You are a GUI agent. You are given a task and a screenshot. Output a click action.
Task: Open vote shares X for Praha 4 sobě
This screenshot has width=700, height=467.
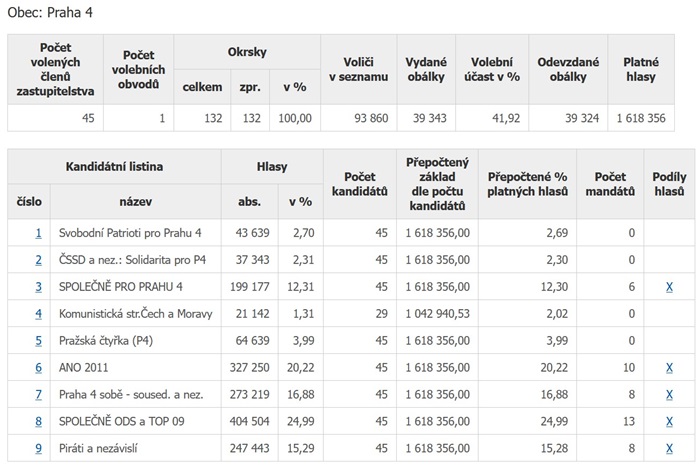[669, 395]
